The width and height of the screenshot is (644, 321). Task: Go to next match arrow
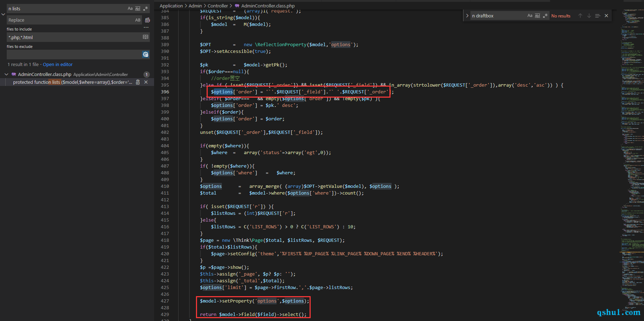(x=589, y=16)
